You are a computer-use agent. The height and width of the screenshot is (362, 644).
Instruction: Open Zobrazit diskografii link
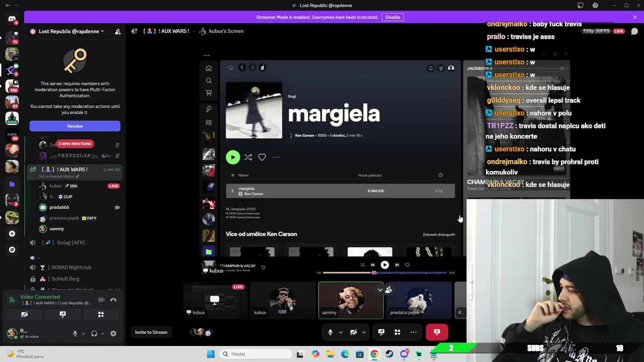tap(439, 234)
